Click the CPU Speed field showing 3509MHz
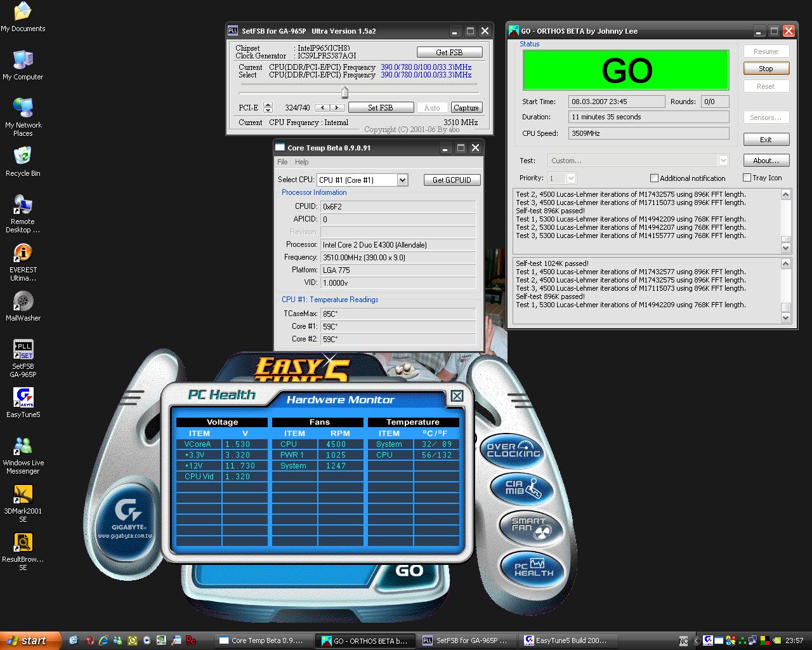 pyautogui.click(x=649, y=133)
